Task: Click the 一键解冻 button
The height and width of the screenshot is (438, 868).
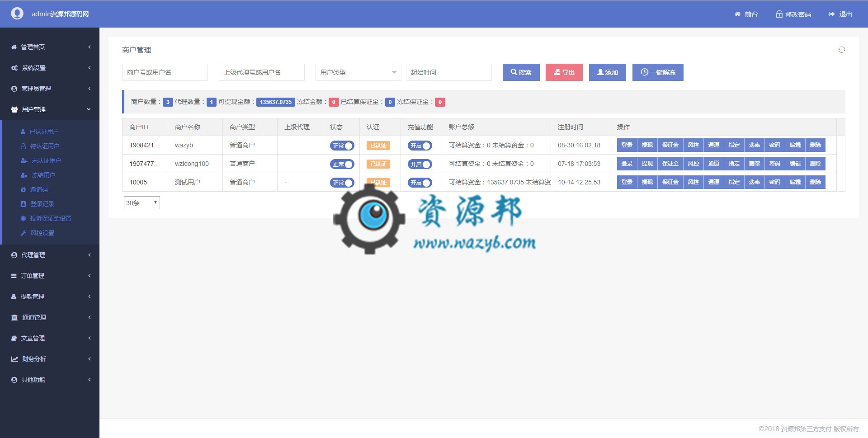Action: click(658, 72)
